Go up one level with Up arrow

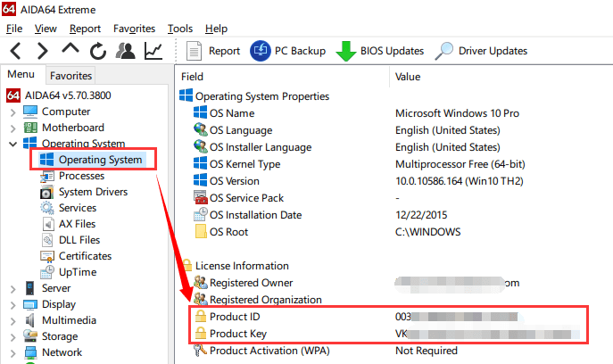(x=70, y=51)
